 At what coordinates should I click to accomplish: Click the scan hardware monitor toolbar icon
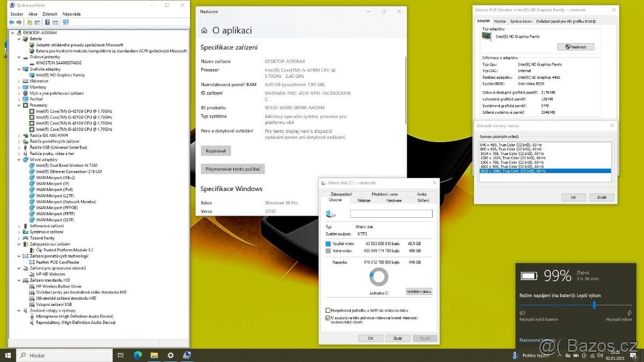click(x=65, y=23)
